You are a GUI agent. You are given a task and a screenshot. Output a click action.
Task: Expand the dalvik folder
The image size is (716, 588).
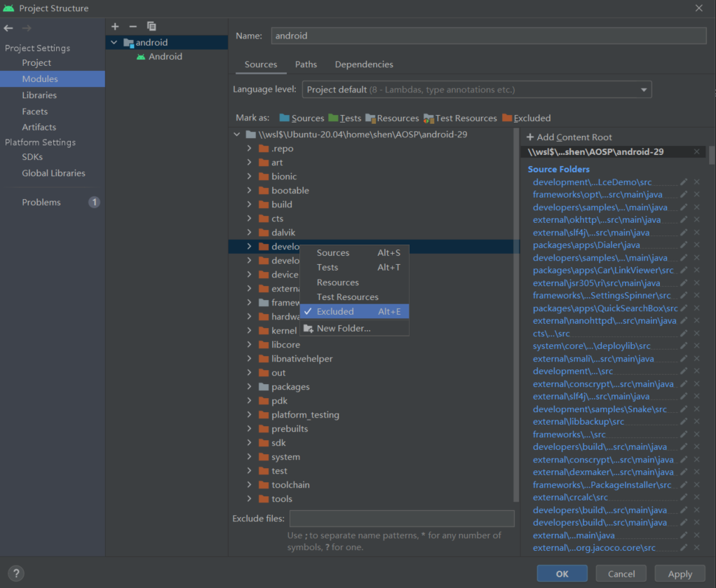click(250, 232)
